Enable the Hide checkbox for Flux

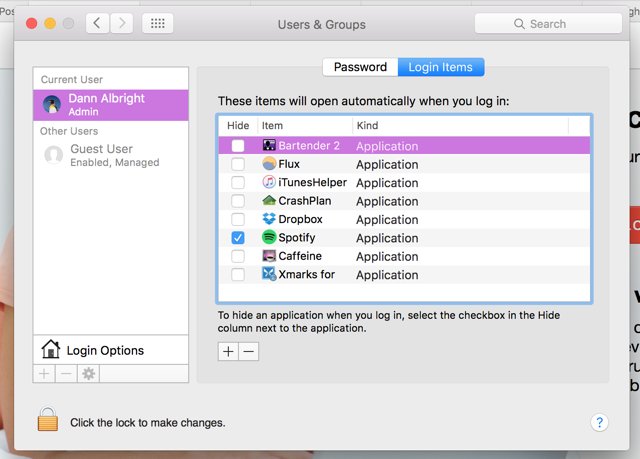click(238, 164)
